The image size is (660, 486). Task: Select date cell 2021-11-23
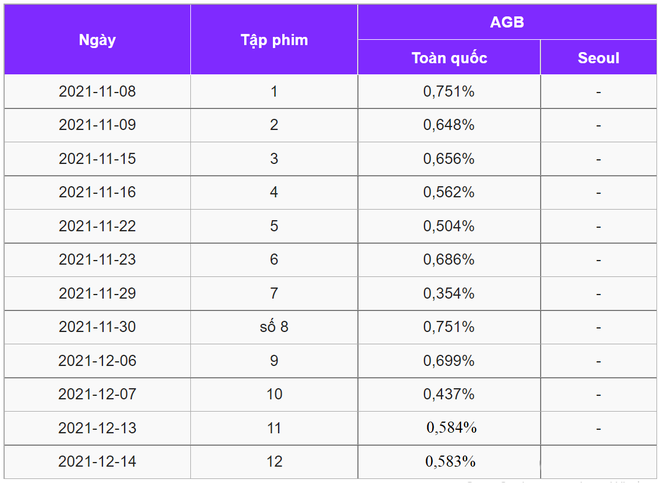97,260
